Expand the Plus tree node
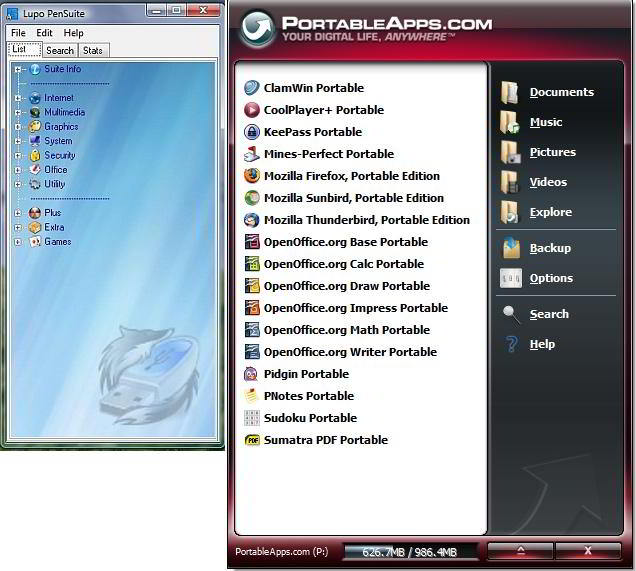The height and width of the screenshot is (571, 636). pyautogui.click(x=17, y=213)
